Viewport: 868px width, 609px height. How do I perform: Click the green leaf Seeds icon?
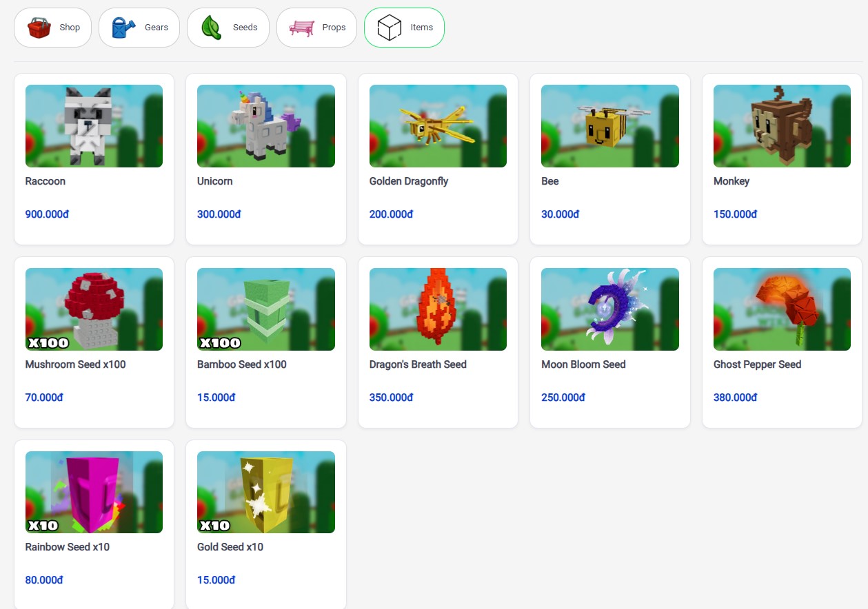pos(212,28)
